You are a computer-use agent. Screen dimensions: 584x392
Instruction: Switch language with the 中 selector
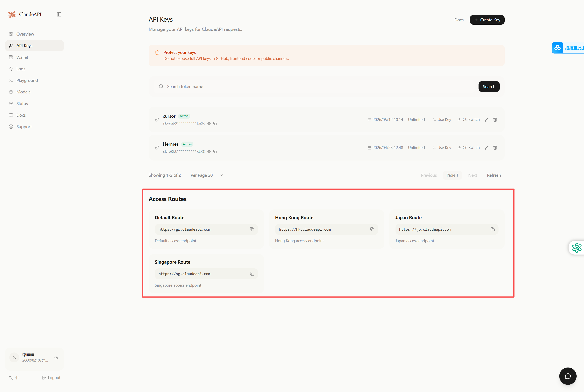14,378
